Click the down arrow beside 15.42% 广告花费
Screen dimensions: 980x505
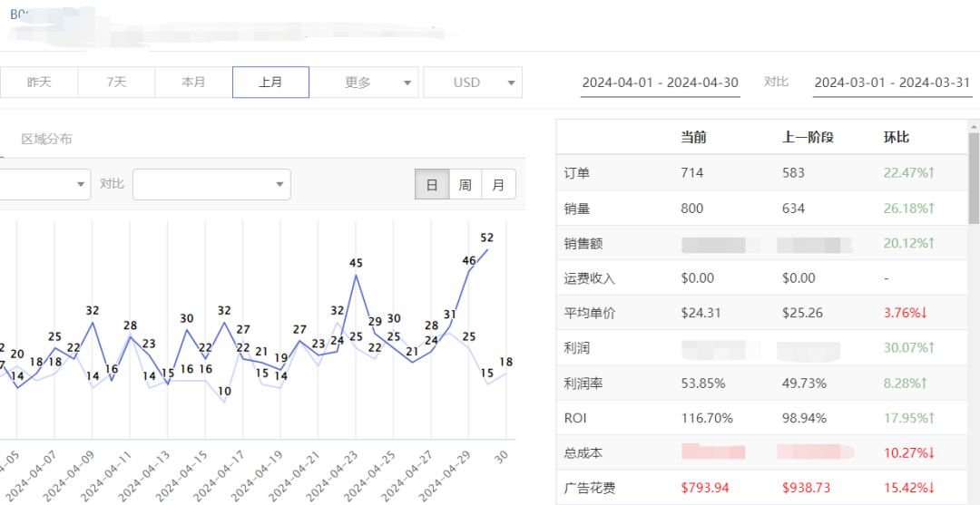tap(930, 489)
